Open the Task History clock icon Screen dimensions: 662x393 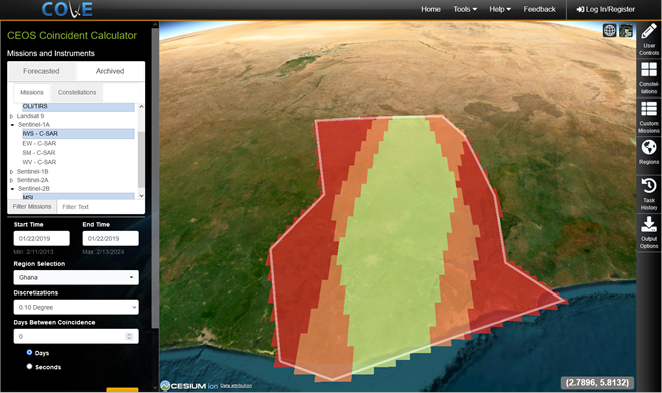648,186
